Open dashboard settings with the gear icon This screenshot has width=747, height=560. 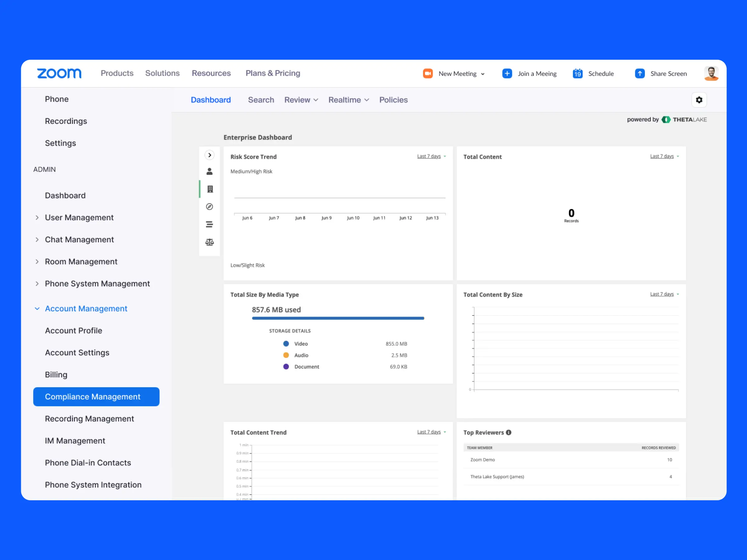point(699,100)
